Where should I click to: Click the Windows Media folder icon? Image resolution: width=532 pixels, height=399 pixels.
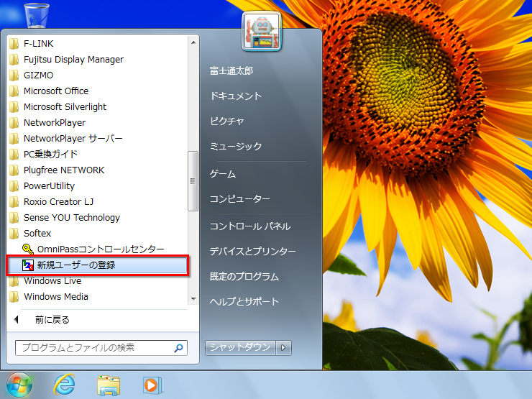(14, 297)
